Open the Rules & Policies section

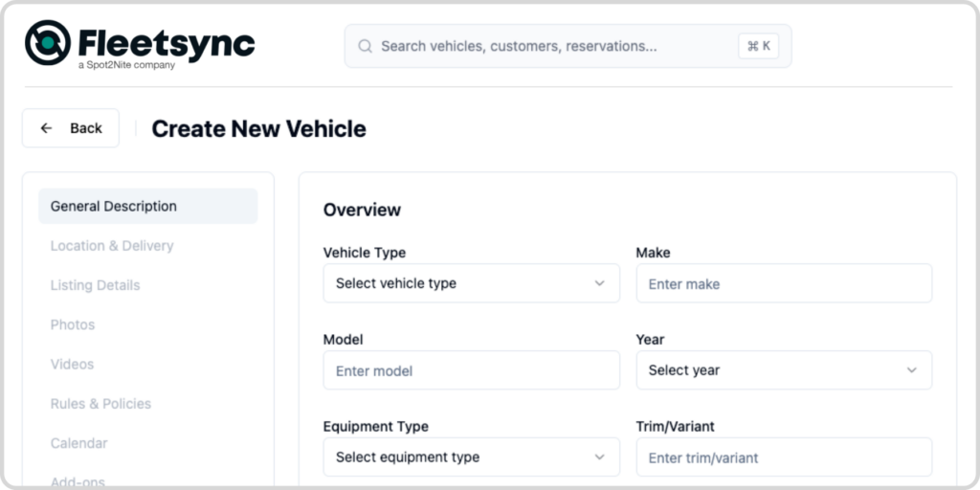(x=100, y=404)
